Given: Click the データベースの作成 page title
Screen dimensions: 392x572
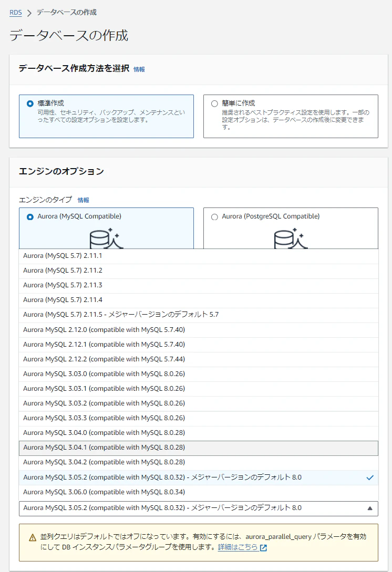Looking at the screenshot, I should coord(69,35).
